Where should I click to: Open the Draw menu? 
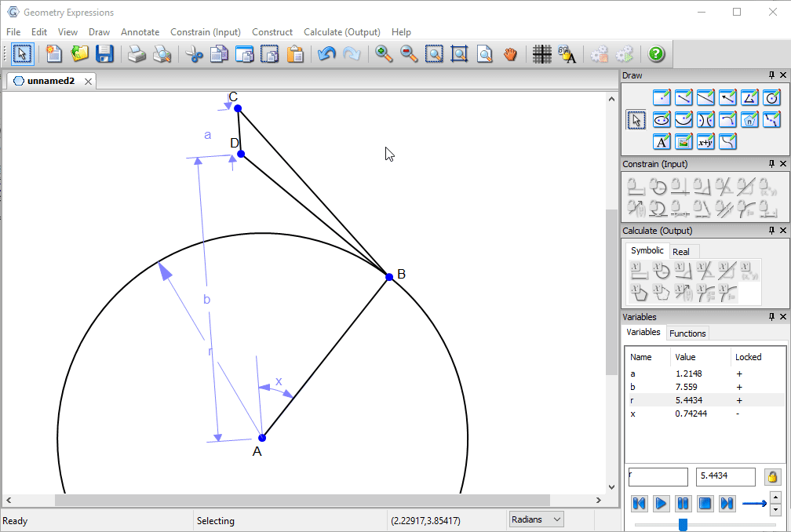click(x=99, y=31)
